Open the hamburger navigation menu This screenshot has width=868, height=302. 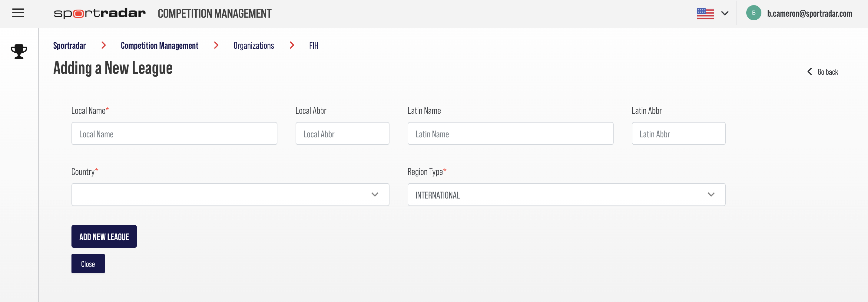pyautogui.click(x=18, y=13)
